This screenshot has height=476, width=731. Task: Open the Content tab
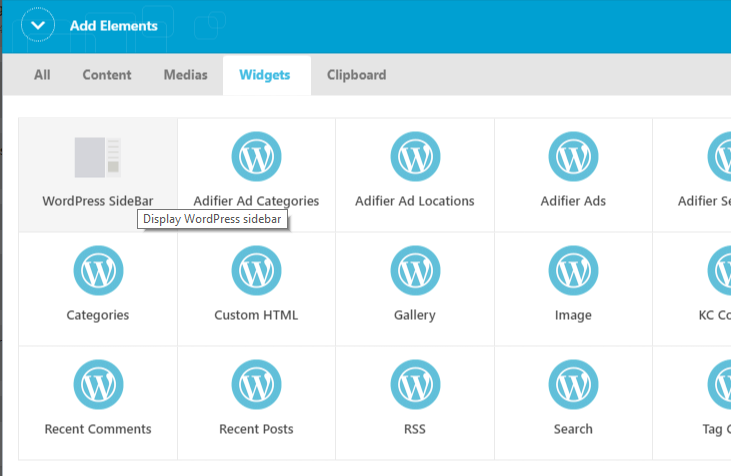pyautogui.click(x=107, y=75)
